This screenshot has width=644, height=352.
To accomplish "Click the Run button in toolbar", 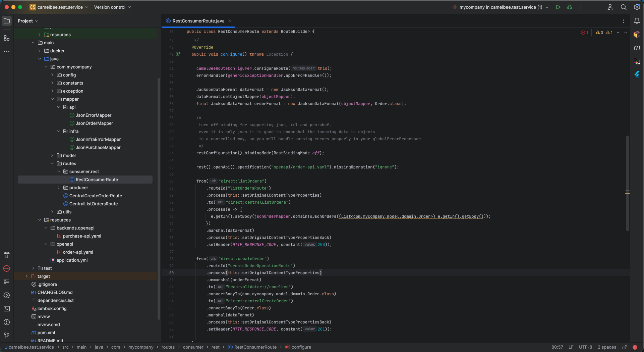I will (x=558, y=7).
